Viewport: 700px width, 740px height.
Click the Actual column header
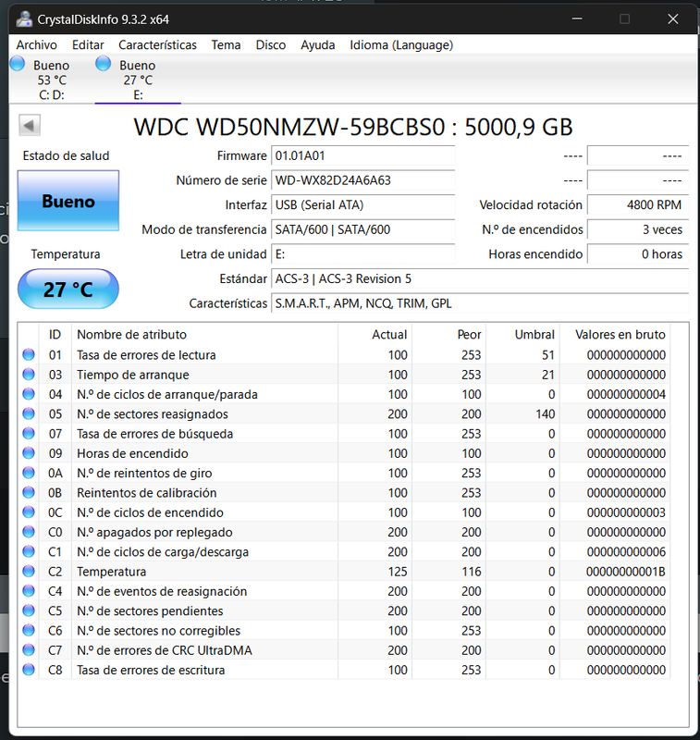click(x=375, y=335)
